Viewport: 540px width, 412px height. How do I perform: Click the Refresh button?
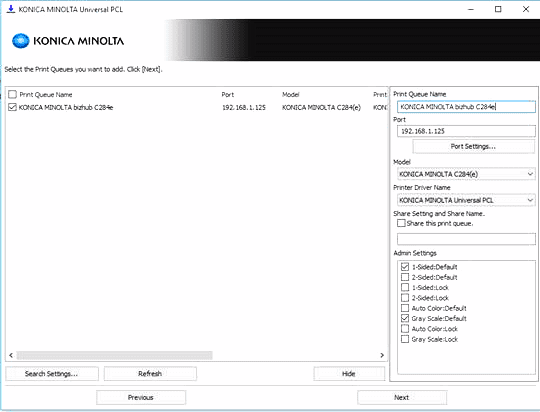(x=150, y=374)
